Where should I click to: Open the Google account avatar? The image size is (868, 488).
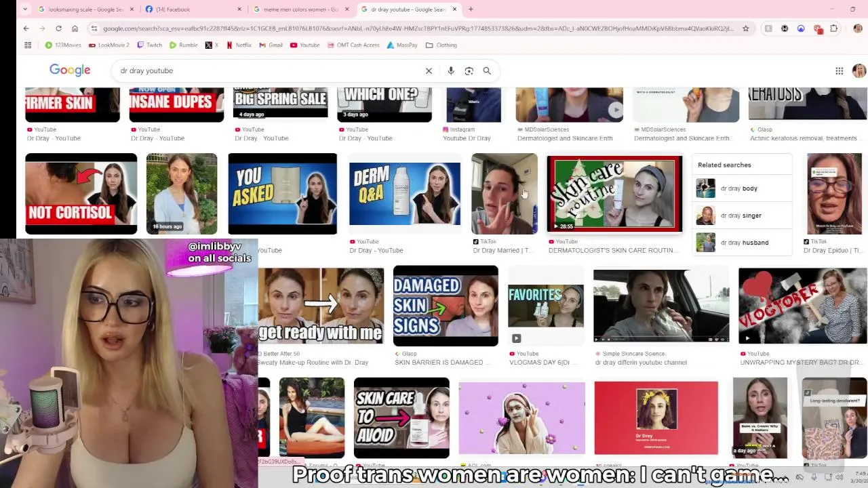[859, 70]
